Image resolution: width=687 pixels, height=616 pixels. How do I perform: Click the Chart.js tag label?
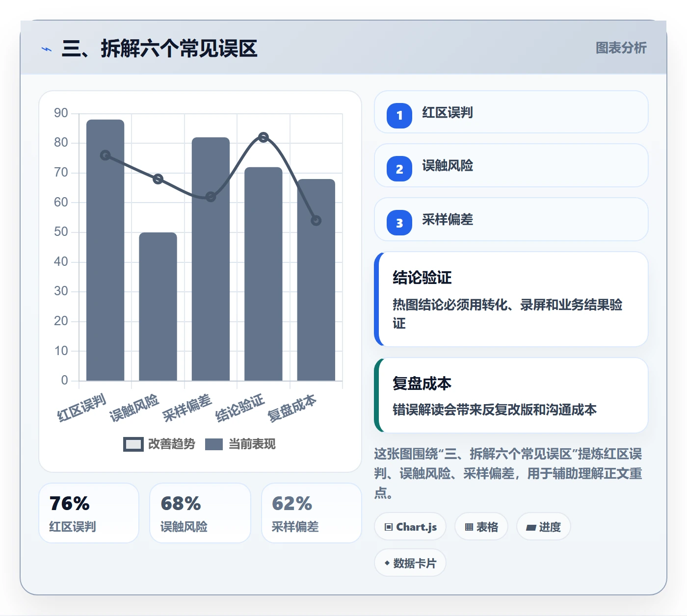pyautogui.click(x=416, y=527)
